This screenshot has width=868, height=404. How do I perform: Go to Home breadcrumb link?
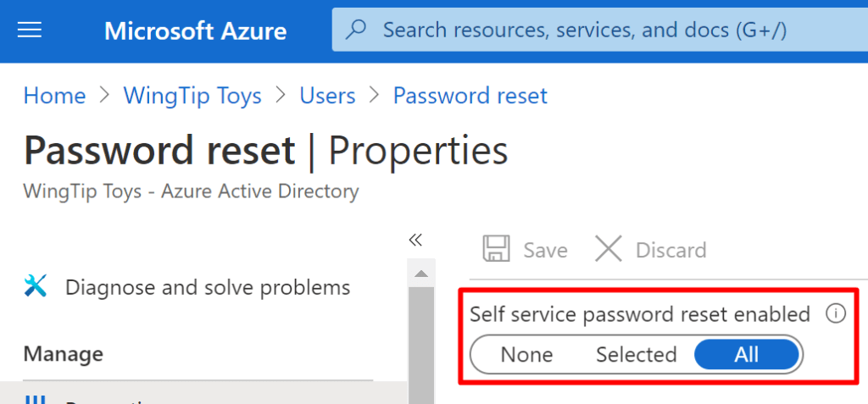(x=54, y=96)
